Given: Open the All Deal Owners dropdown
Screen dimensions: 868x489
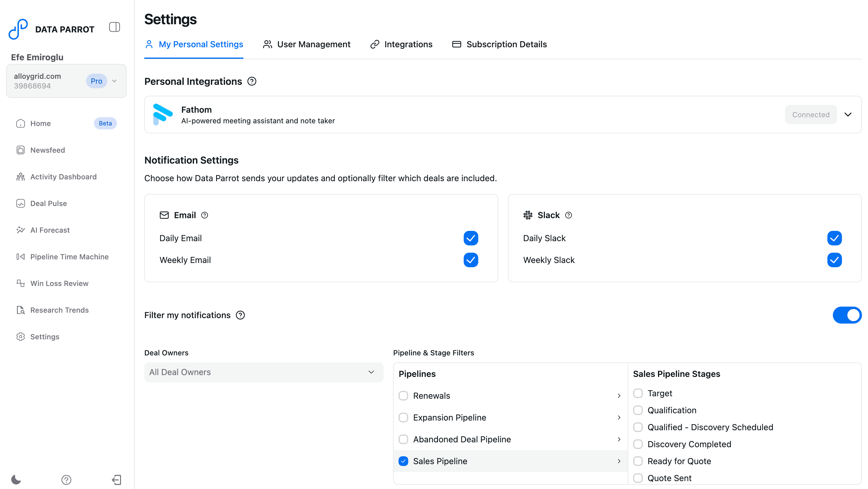Looking at the screenshot, I should coord(263,372).
